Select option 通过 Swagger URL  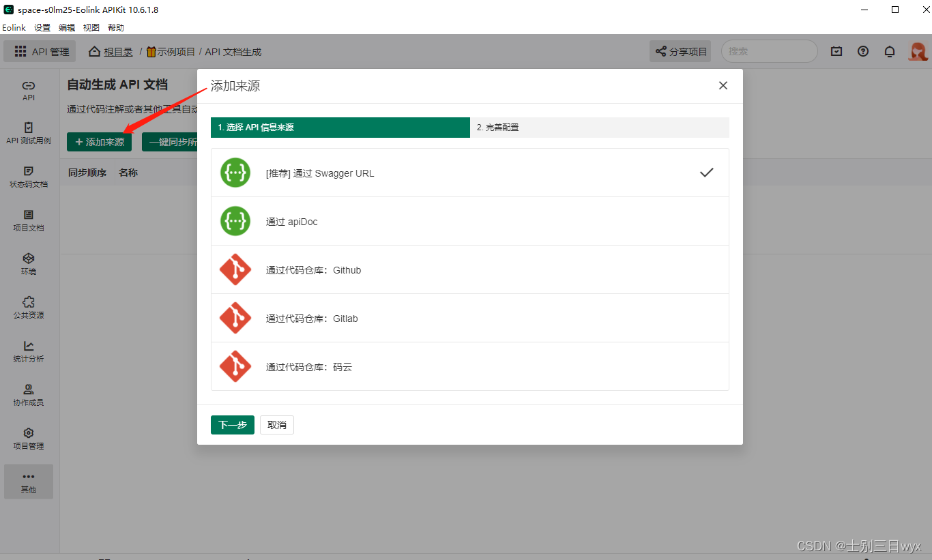click(470, 173)
